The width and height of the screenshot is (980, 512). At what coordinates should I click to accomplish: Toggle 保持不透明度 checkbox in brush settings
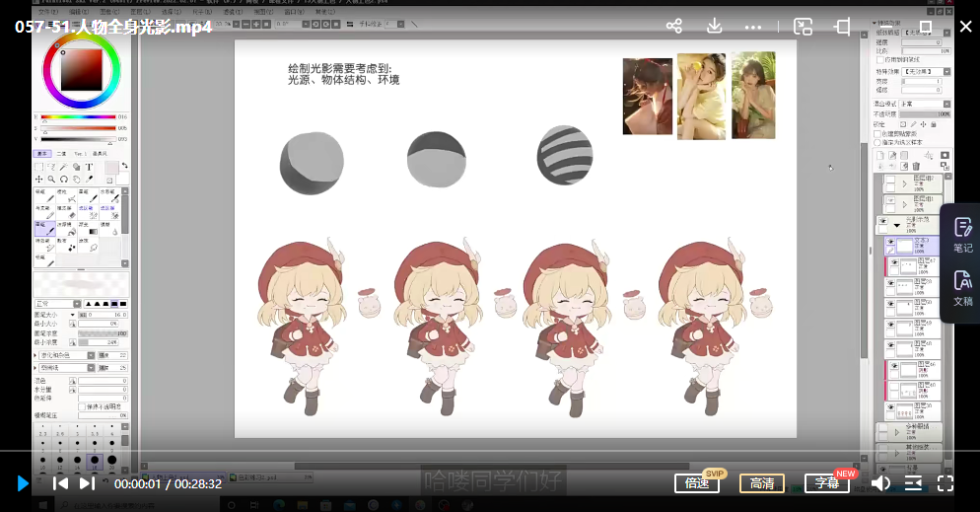point(82,406)
